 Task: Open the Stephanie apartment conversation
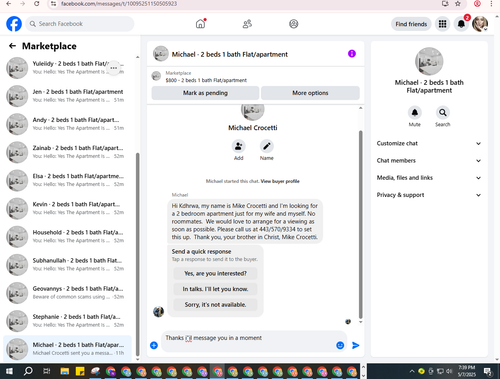[67, 321]
